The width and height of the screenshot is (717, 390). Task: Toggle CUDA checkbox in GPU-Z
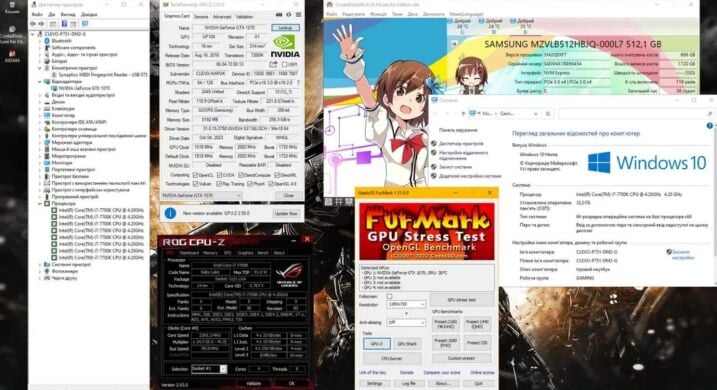[219, 175]
